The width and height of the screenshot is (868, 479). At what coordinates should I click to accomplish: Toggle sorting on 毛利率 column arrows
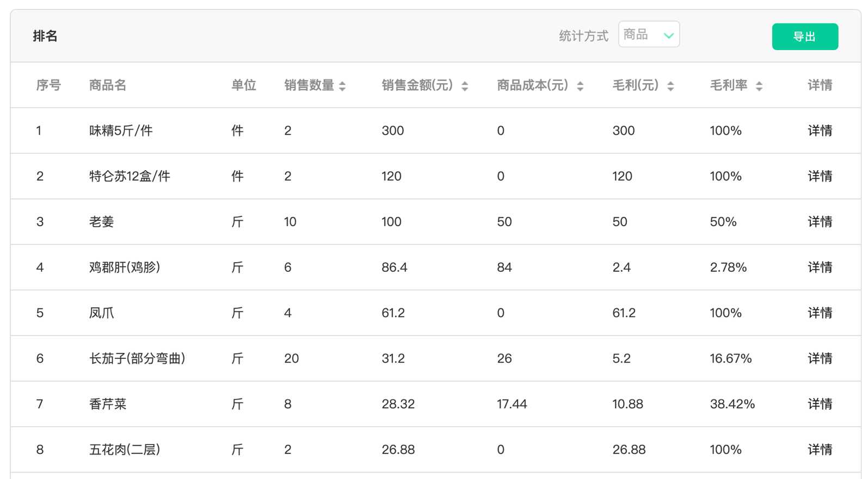759,86
